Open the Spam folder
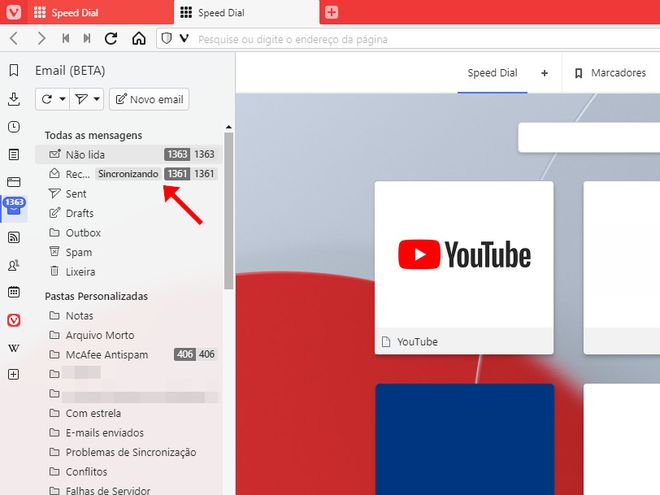Screen dimensions: 660x495 point(127,252)
